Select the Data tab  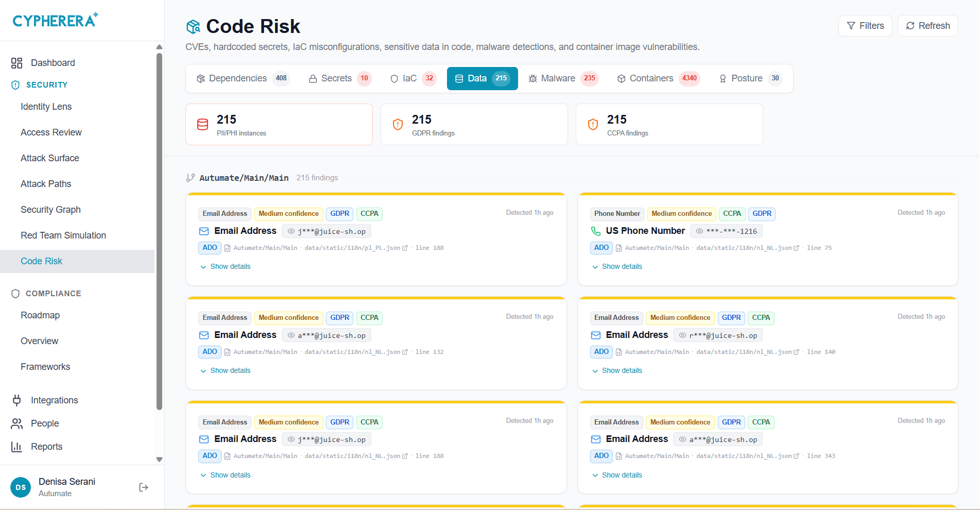pyautogui.click(x=482, y=78)
